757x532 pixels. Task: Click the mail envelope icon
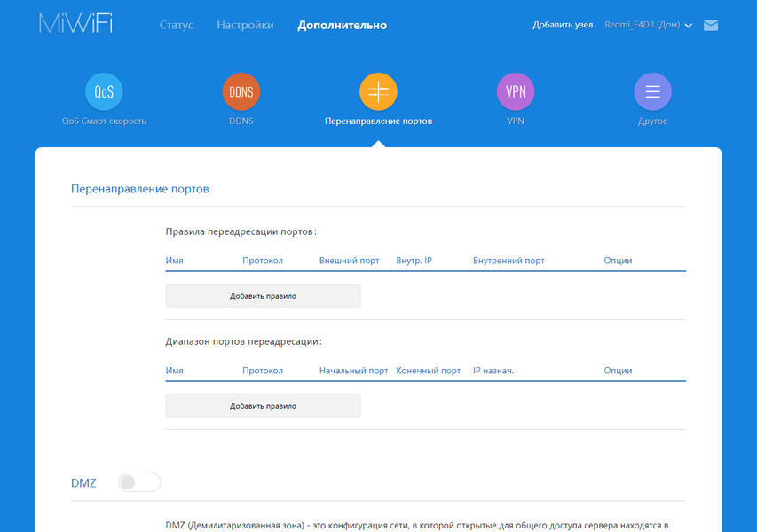point(711,25)
